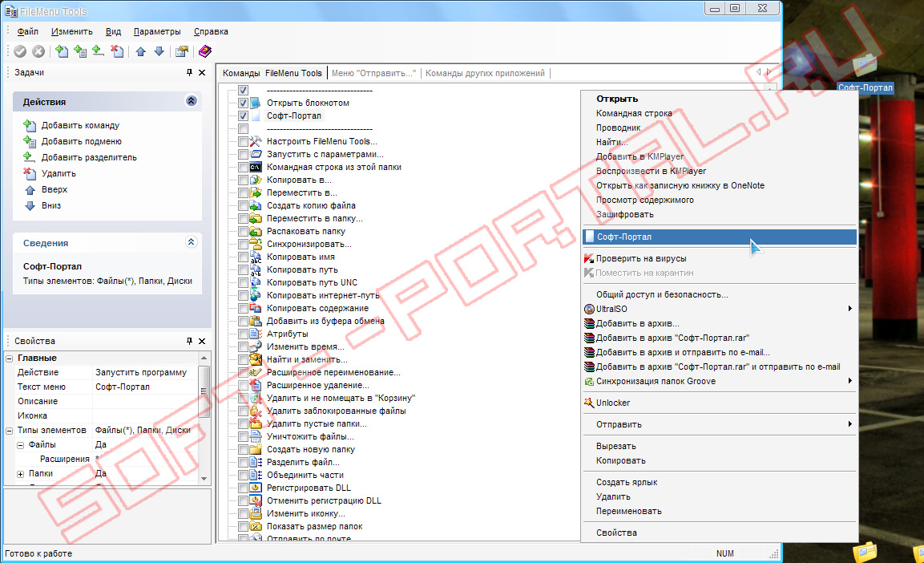Click the Вниз action link
Viewport: 924px width, 563px height.
[51, 205]
